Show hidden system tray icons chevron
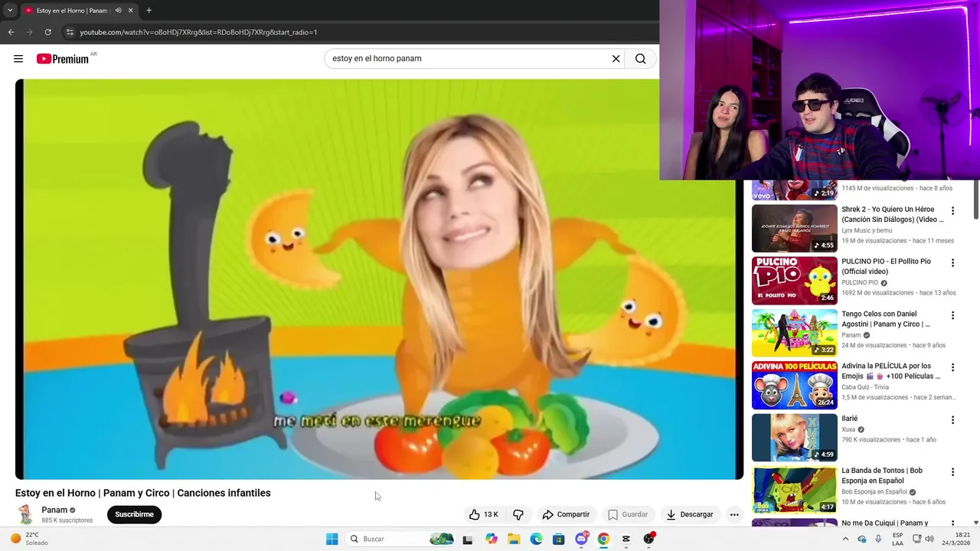The image size is (980, 551). pos(845,539)
